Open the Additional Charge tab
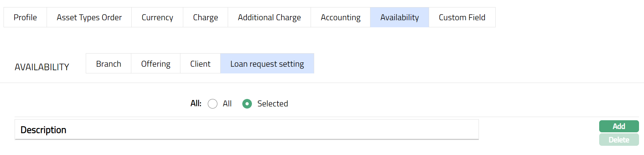 [269, 17]
